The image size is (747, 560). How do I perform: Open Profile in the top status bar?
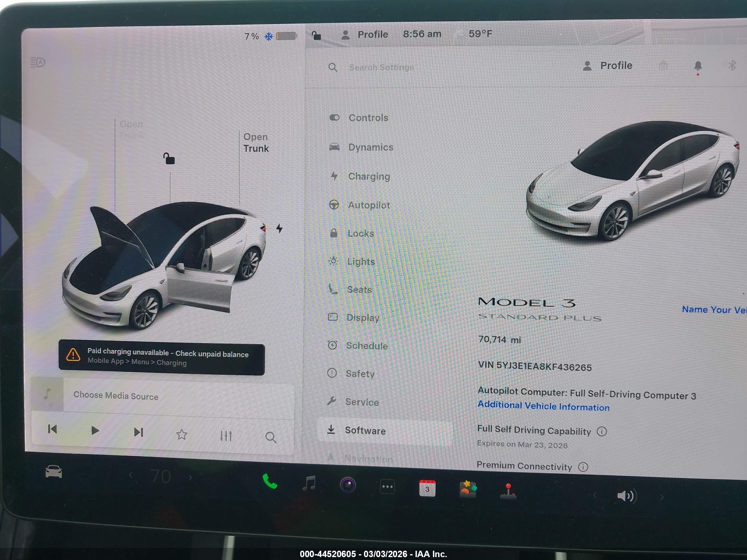point(365,34)
